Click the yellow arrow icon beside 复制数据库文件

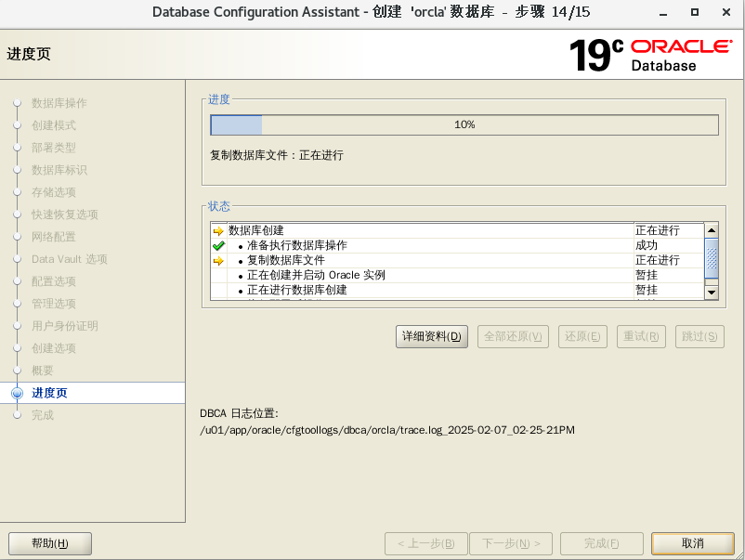pos(218,261)
